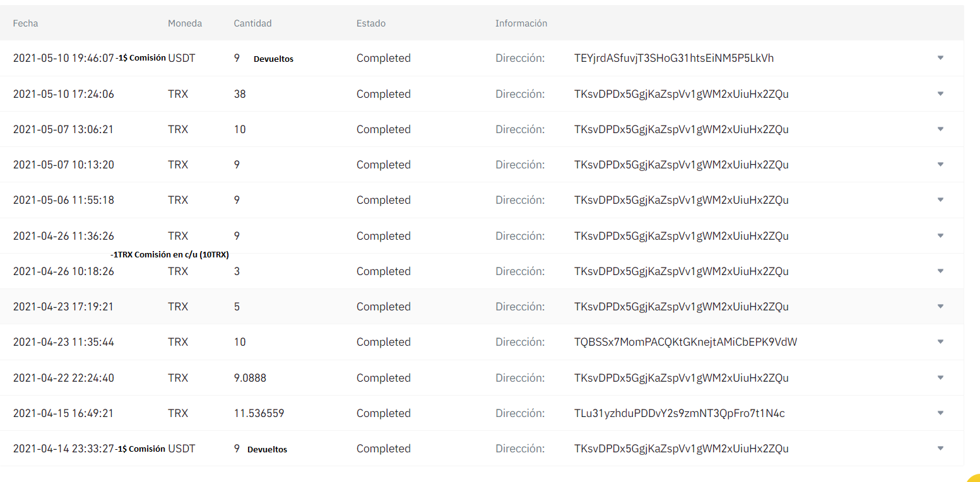Expand the 2021-05-06 11:55:18 transaction row

coord(940,200)
